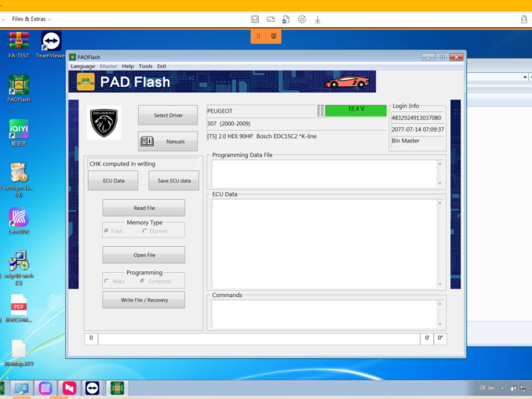
Task: Click the download icon in top toolbar
Action: tap(318, 19)
